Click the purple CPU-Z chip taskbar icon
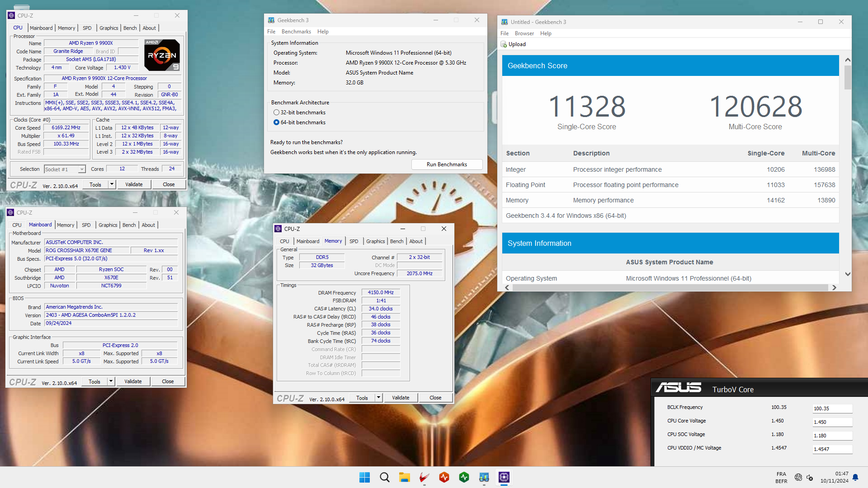The height and width of the screenshot is (488, 868). [x=504, y=477]
